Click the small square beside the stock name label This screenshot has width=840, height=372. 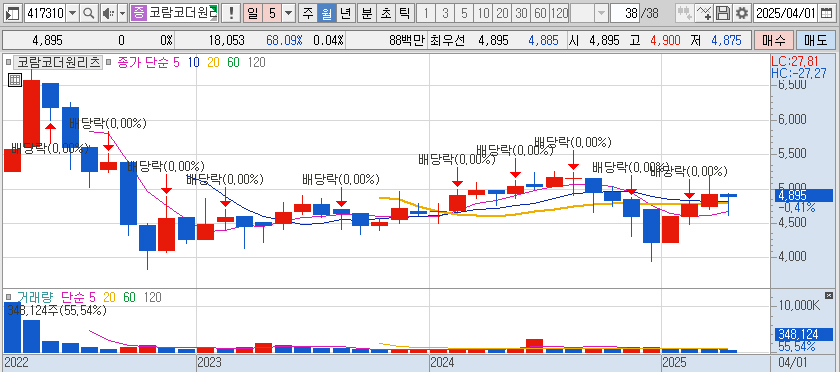[8, 62]
